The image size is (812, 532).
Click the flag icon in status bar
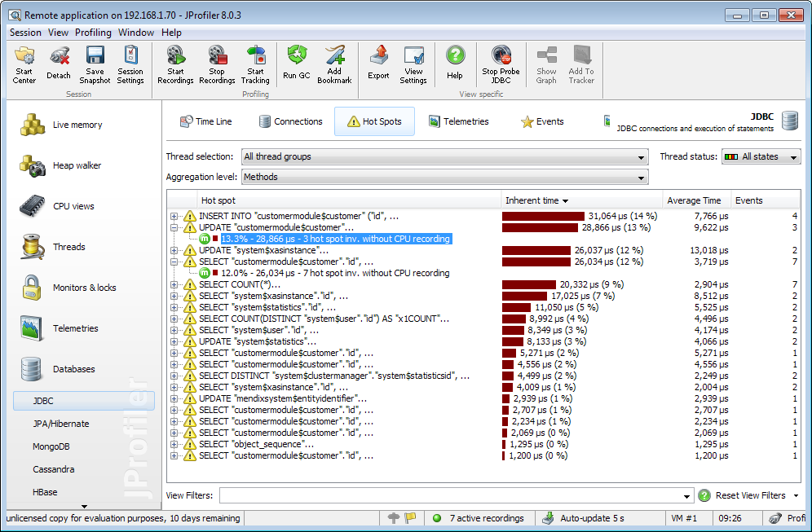click(410, 517)
